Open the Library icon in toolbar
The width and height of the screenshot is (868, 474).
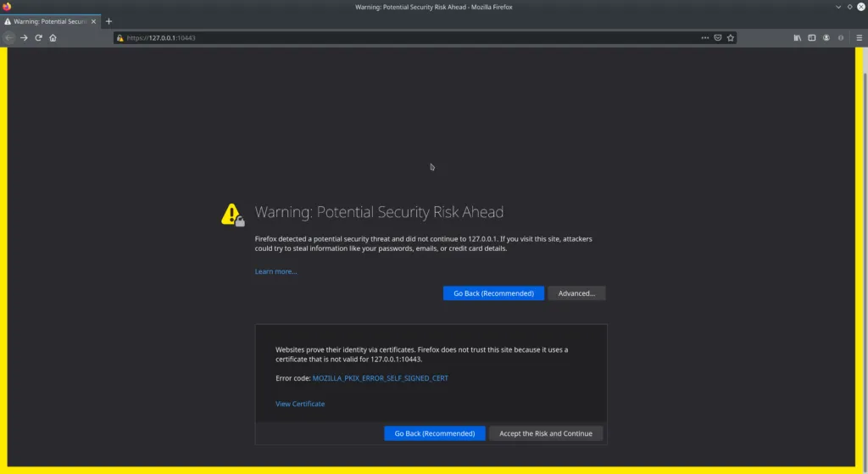point(797,38)
